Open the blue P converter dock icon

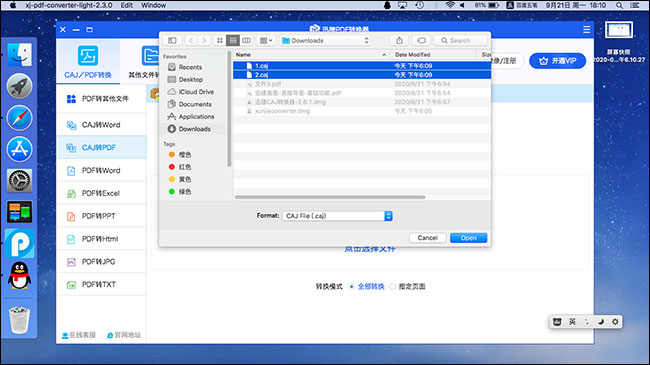(x=19, y=243)
